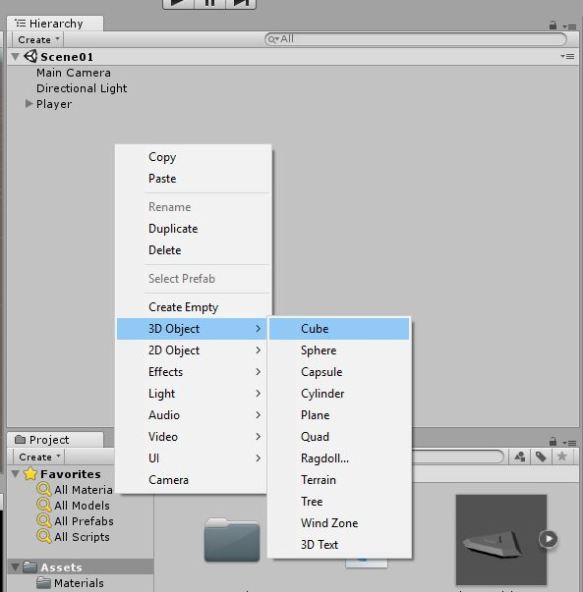This screenshot has height=592, width=583.
Task: Create a Capsule object
Action: (339, 372)
